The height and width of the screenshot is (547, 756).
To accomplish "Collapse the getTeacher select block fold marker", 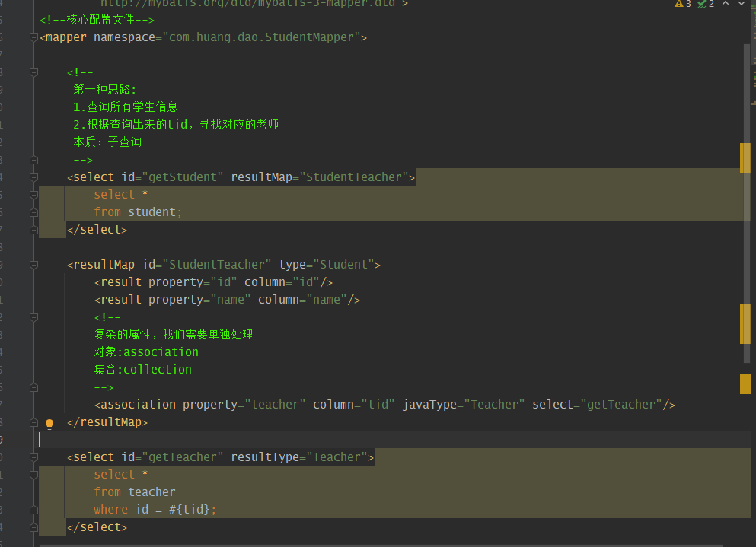I will pyautogui.click(x=33, y=456).
